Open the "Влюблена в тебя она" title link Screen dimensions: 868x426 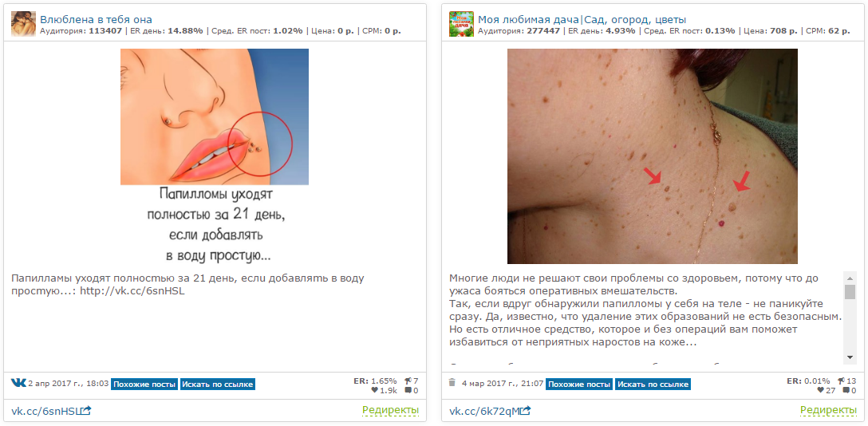[x=96, y=20]
